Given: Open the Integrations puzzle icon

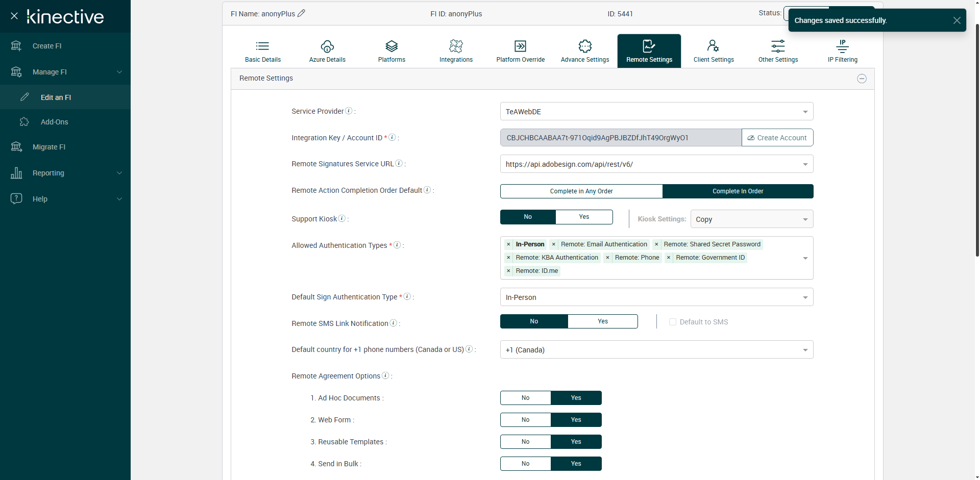Looking at the screenshot, I should 456,46.
